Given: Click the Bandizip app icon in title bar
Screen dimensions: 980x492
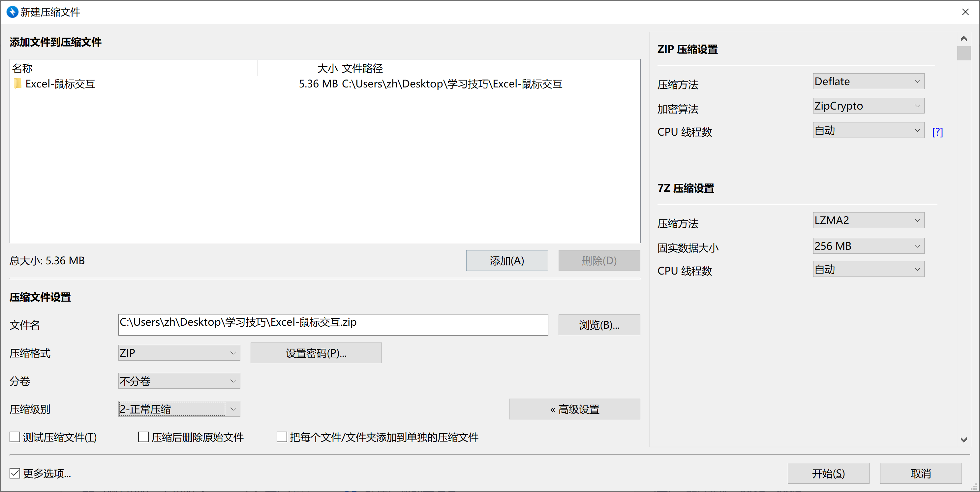Looking at the screenshot, I should tap(13, 12).
